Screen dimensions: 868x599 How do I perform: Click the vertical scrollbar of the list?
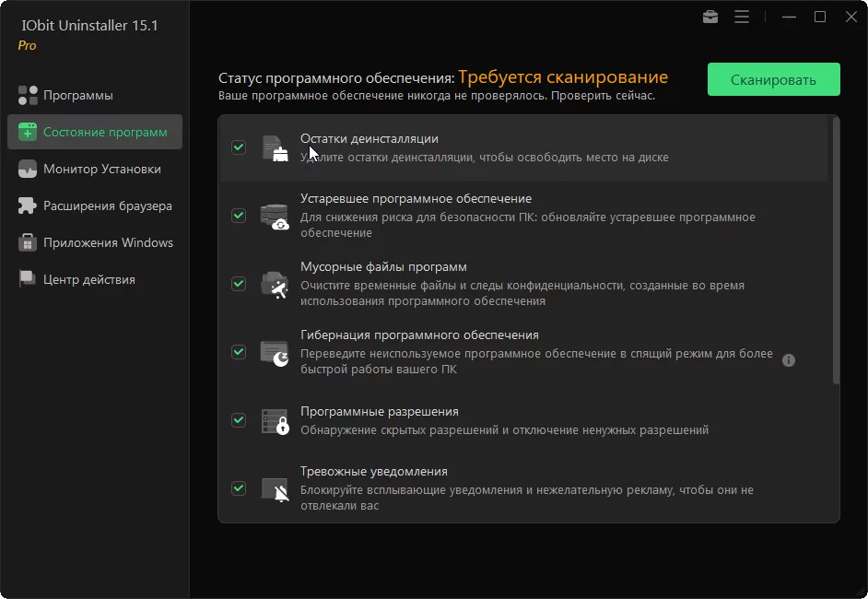836,249
